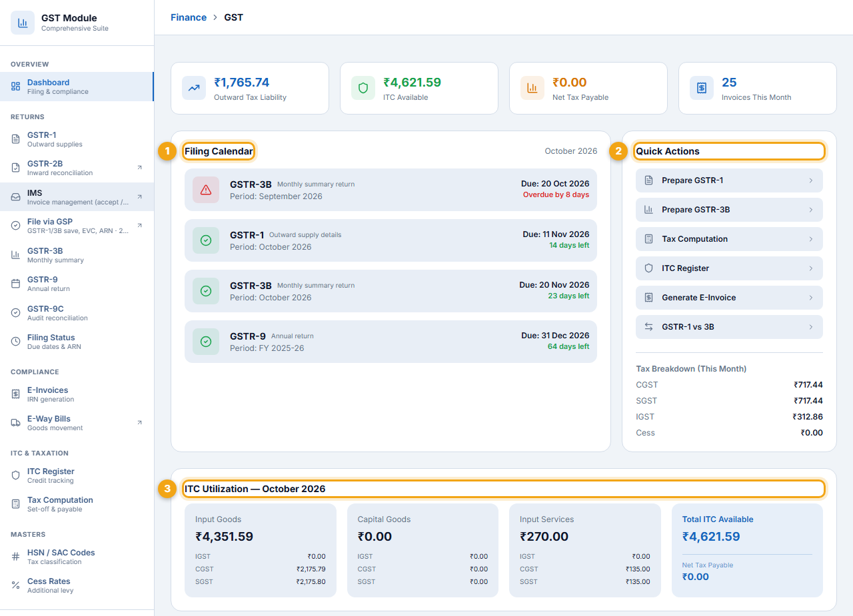853x616 pixels.
Task: Select the Generate E-Invoice quick action
Action: (x=729, y=298)
